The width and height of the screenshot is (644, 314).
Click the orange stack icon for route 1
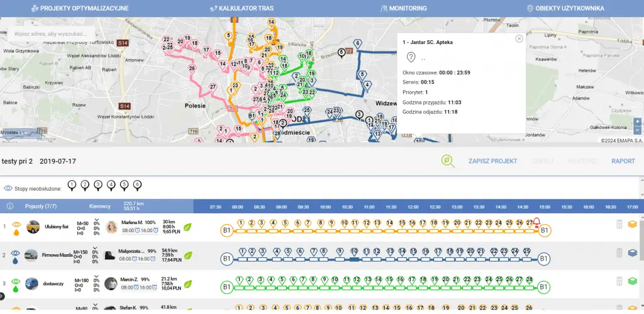click(x=633, y=225)
